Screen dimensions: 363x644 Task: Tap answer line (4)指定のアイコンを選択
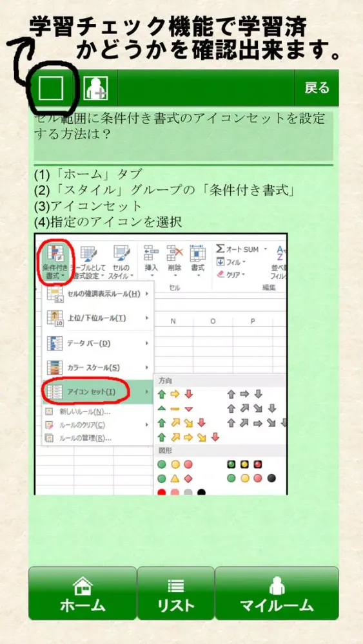(x=108, y=222)
